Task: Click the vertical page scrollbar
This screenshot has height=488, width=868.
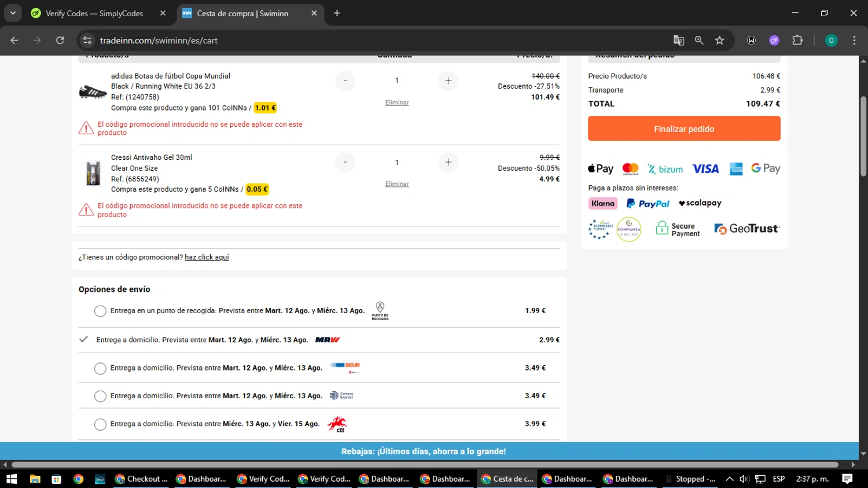Action: pyautogui.click(x=863, y=136)
